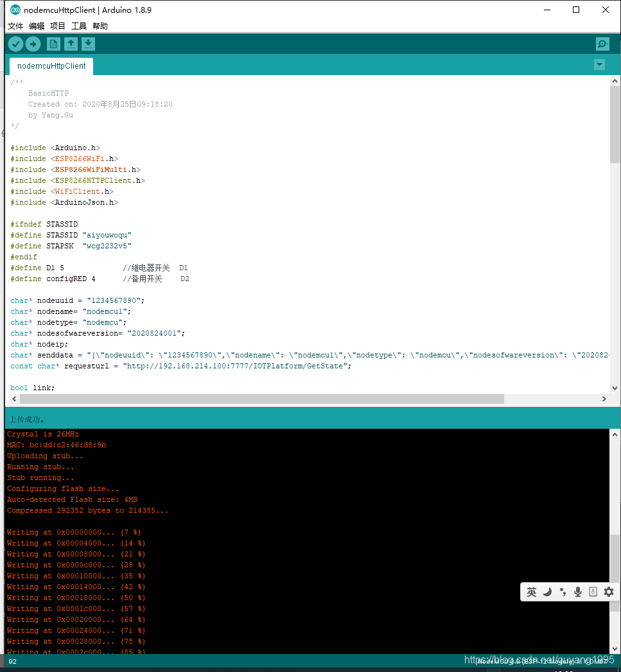Click the Verify sketch checkmark button

[x=16, y=44]
